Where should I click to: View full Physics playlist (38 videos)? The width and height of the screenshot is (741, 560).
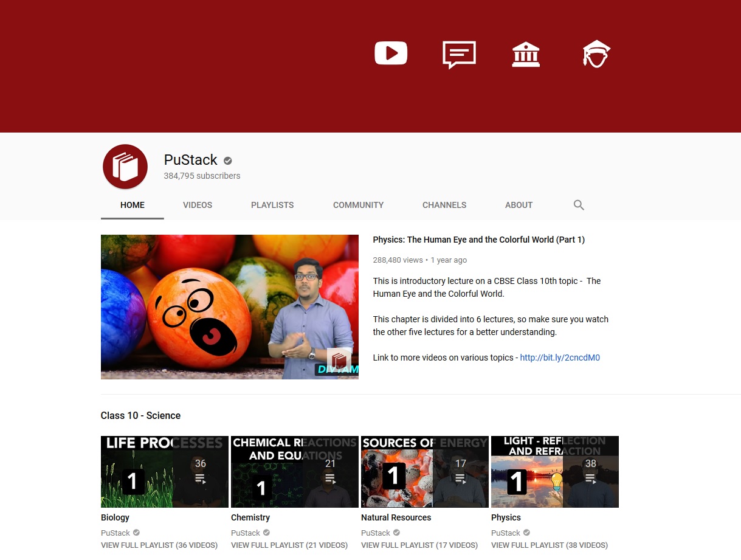550,545
